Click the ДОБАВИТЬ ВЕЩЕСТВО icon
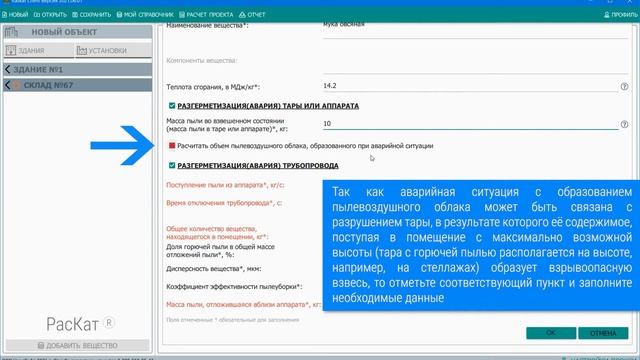The width and height of the screenshot is (640, 360). coord(41,345)
